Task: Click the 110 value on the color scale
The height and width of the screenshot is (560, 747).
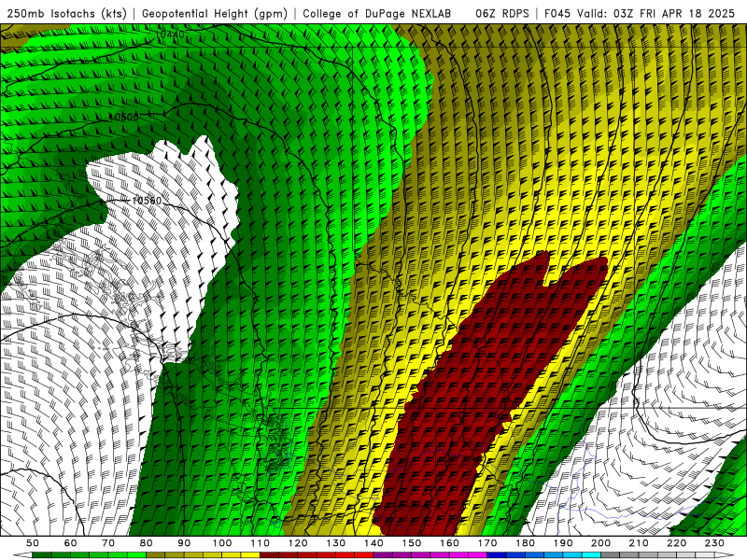Action: (261, 543)
